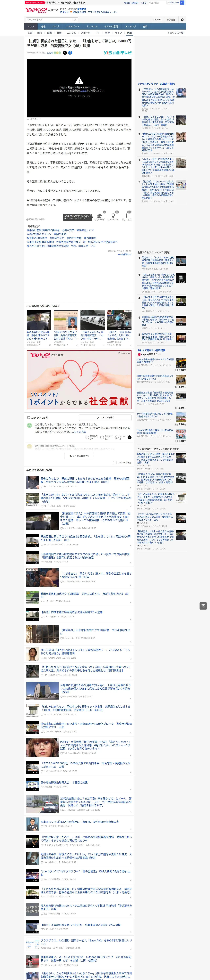Share the article on Facebook
This screenshot has height=980, width=210.
(70, 53)
